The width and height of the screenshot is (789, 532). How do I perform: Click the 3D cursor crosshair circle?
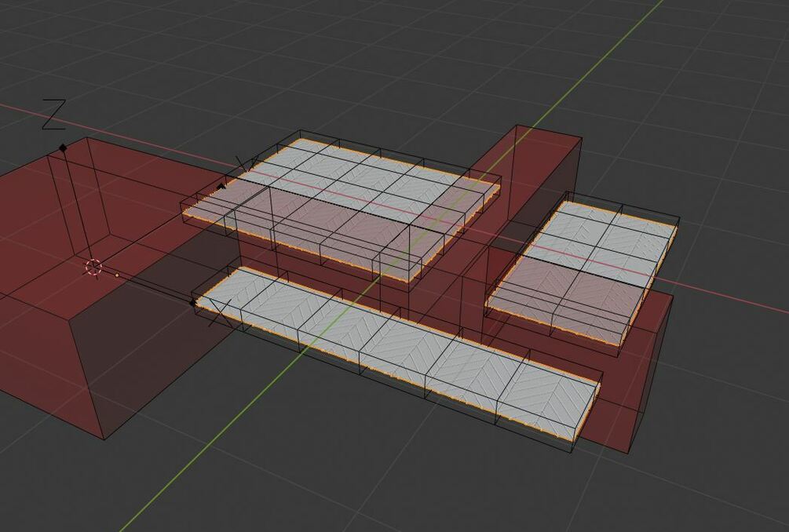tap(93, 268)
